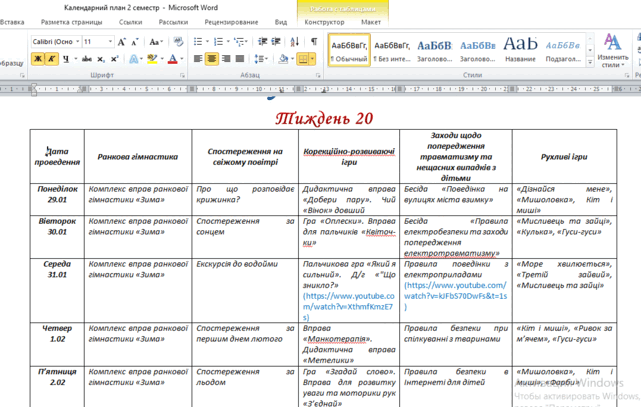The height and width of the screenshot is (407, 641).
Task: Open underline style dropdown arrow
Action: [x=76, y=59]
